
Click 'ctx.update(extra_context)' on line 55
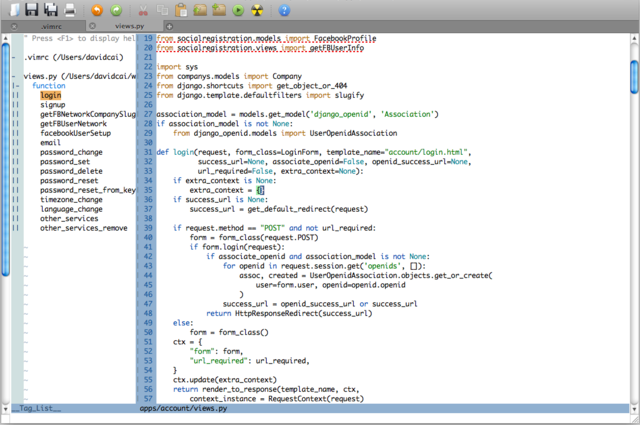[224, 380]
